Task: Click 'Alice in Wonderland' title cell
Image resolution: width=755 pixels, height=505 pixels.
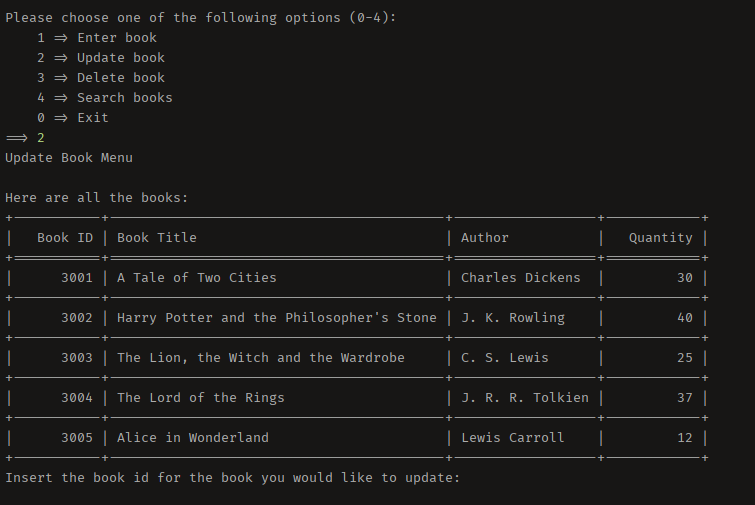Action: pyautogui.click(x=193, y=438)
